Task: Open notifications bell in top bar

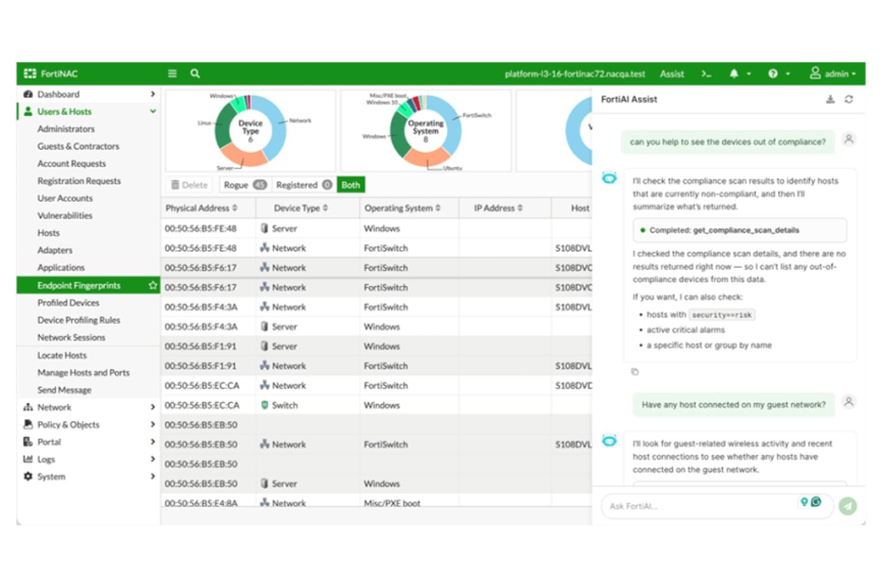Action: coord(734,74)
